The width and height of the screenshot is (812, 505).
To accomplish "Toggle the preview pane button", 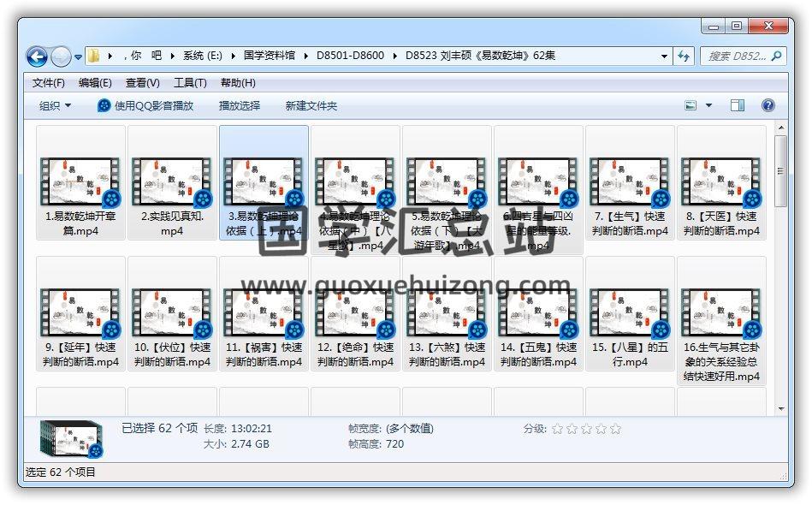I will point(738,105).
